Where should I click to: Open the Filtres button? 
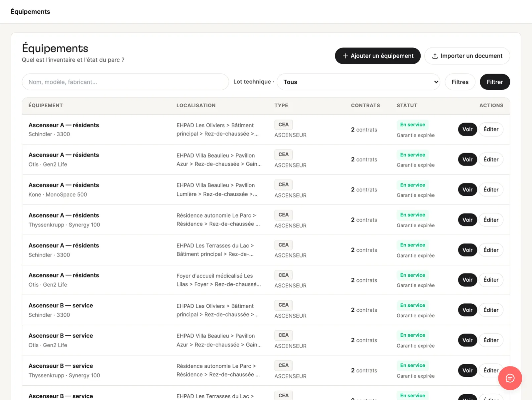coord(460,82)
